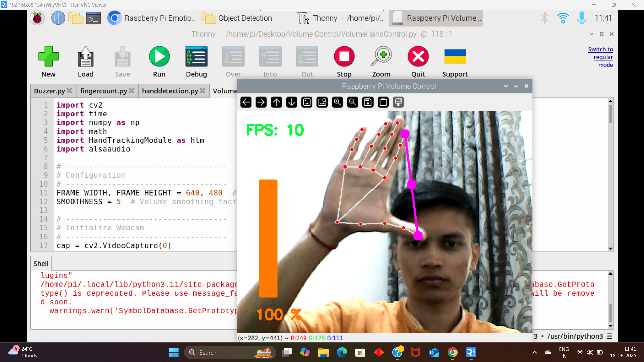Save the captured frame in Volume Control viewer

coord(367,102)
